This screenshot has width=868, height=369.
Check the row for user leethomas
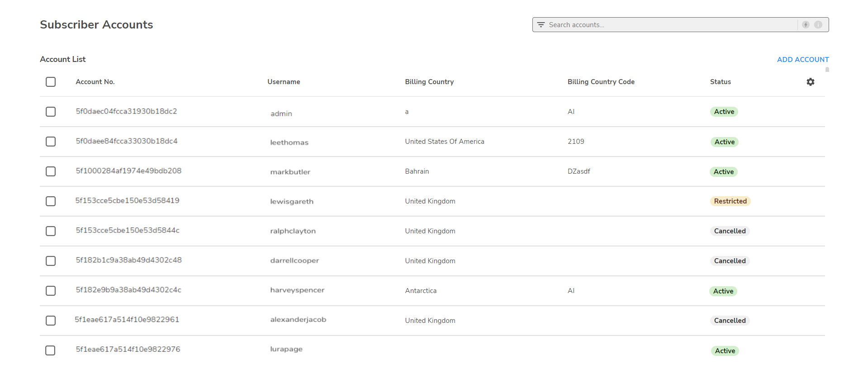click(51, 142)
